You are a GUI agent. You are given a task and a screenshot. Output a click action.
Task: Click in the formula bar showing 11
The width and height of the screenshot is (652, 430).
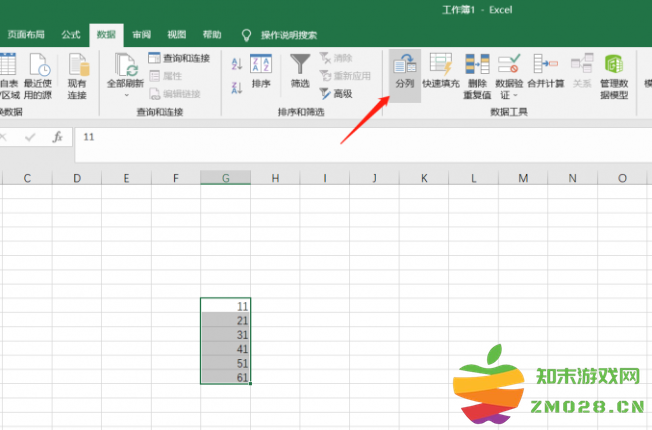pos(363,145)
